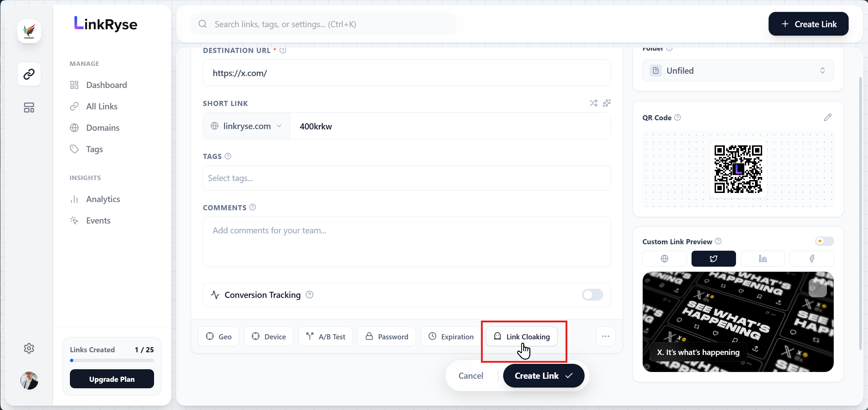This screenshot has width=868, height=410.
Task: Open the link management icon in sidebar
Action: tap(29, 74)
